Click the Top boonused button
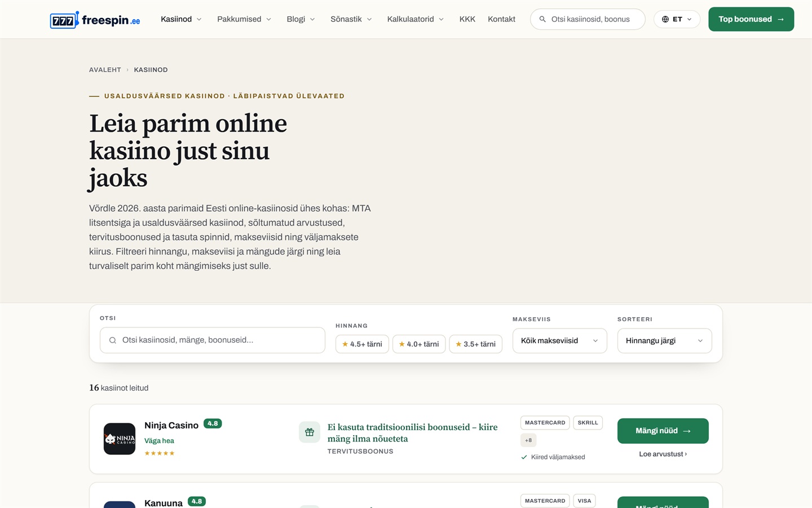Image resolution: width=812 pixels, height=508 pixels. click(751, 19)
